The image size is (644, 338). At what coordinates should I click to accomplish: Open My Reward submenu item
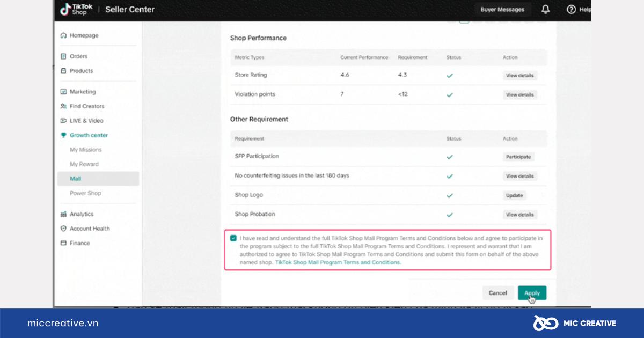[84, 164]
